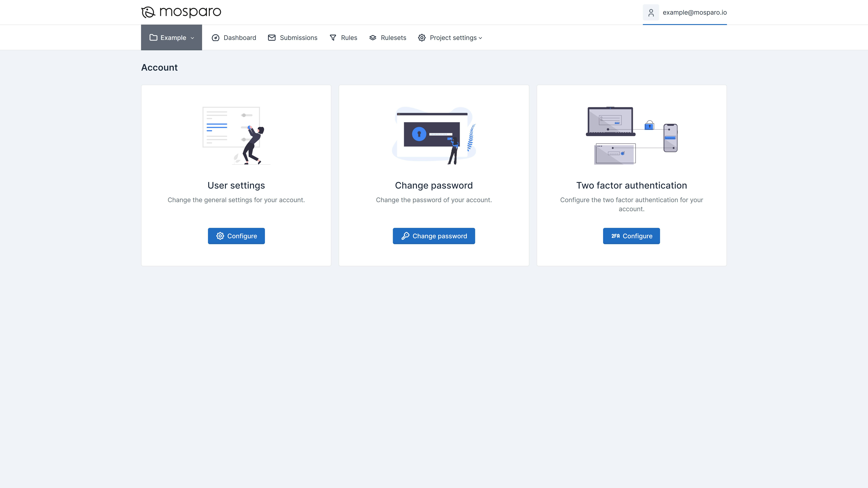Click the Submissions envelope icon
Screen dimensions: 868x488
[272, 38]
